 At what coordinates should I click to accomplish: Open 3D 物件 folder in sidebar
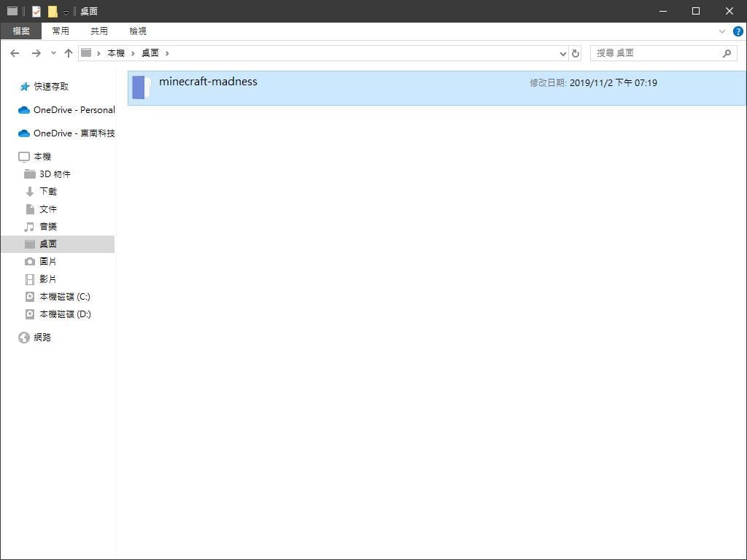click(x=55, y=174)
